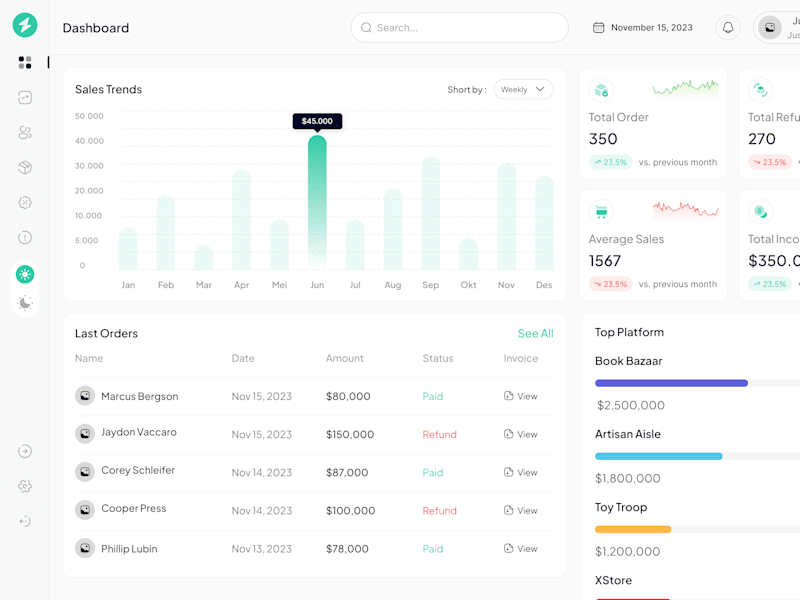View invoice for Jaydon Vaccaro
The image size is (800, 600).
[520, 434]
